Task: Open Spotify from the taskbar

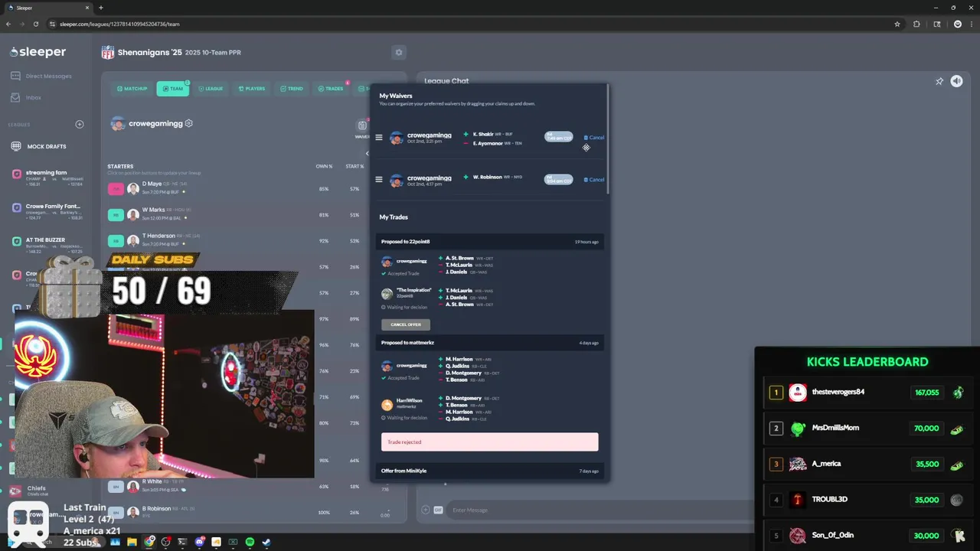Action: click(x=250, y=542)
